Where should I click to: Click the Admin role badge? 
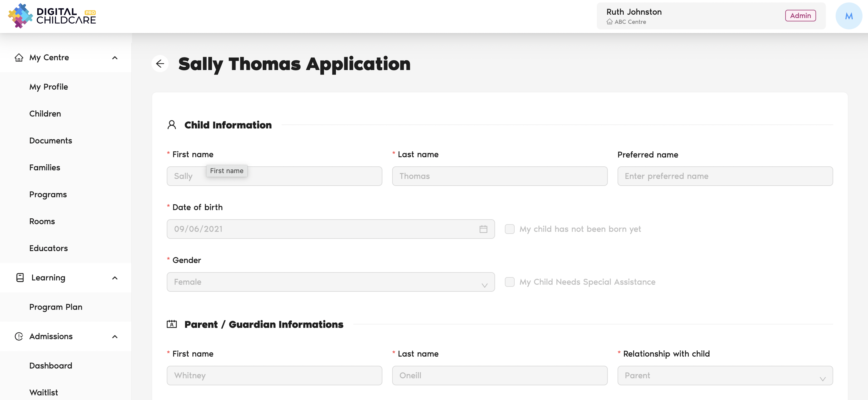pos(800,16)
